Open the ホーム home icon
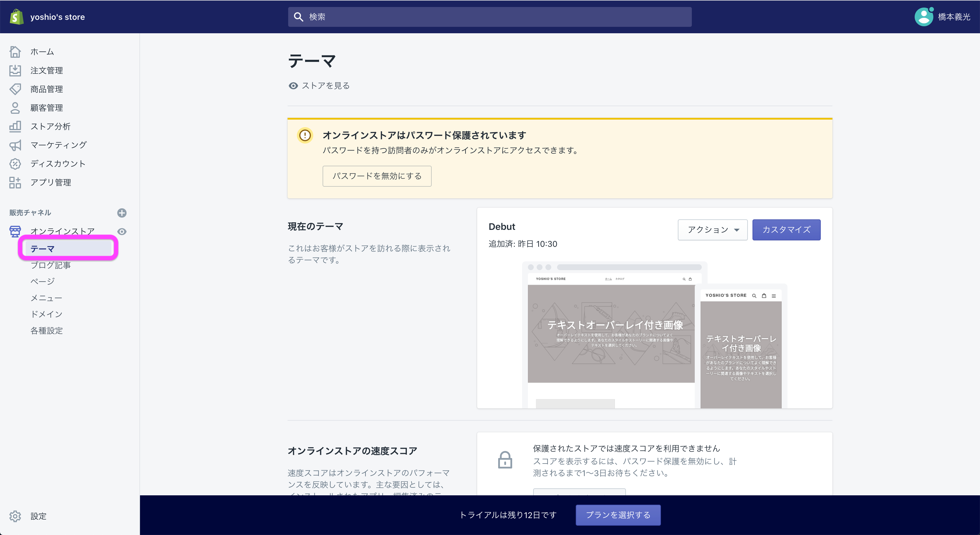The width and height of the screenshot is (980, 535). coord(15,52)
